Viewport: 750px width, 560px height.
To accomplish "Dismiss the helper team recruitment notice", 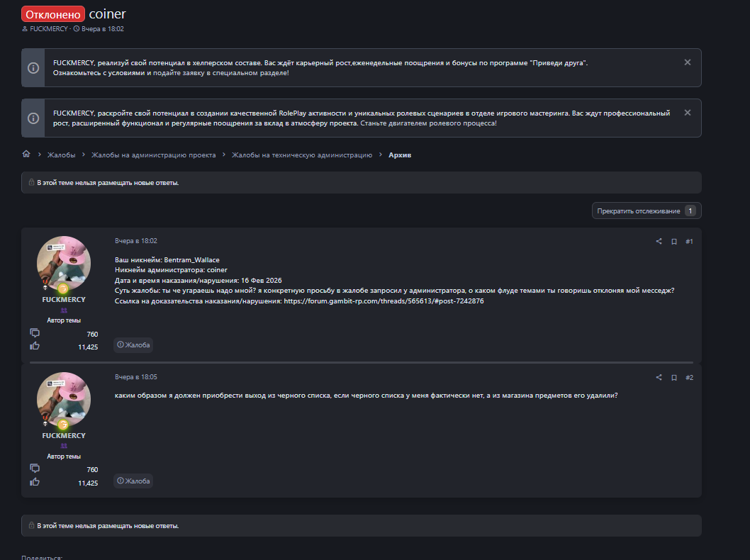I will coord(687,62).
